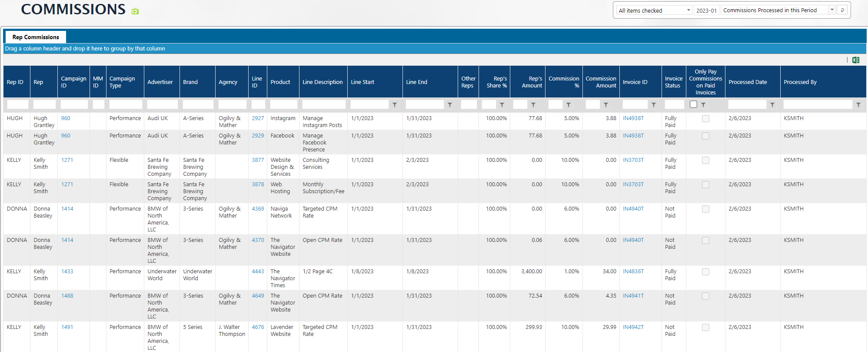Open filter menu for Line Start column

395,105
